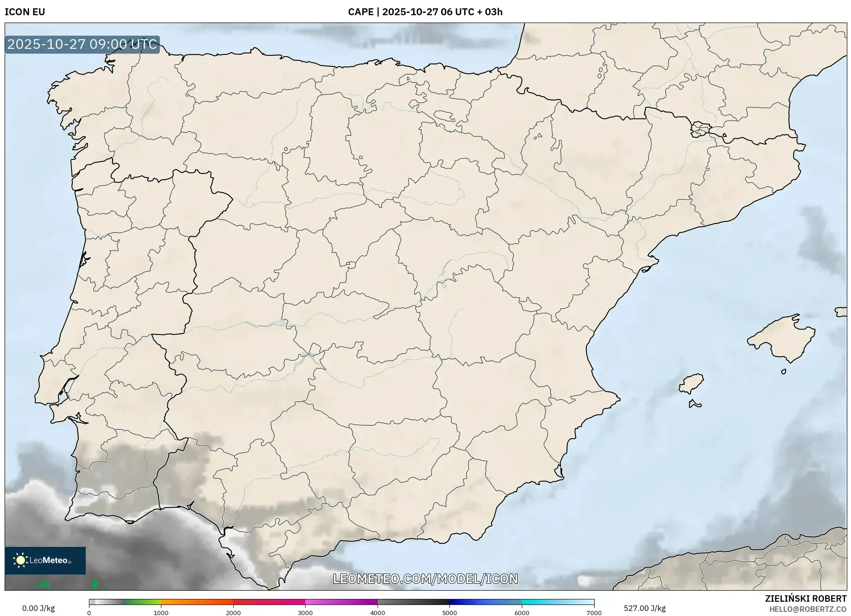Click the 0.00 J/kg minimum value label

(x=38, y=608)
